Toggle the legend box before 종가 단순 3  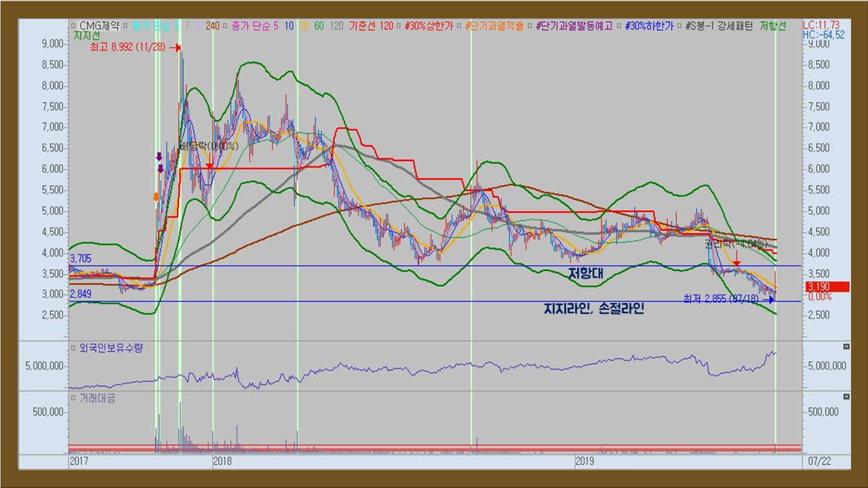126,26
